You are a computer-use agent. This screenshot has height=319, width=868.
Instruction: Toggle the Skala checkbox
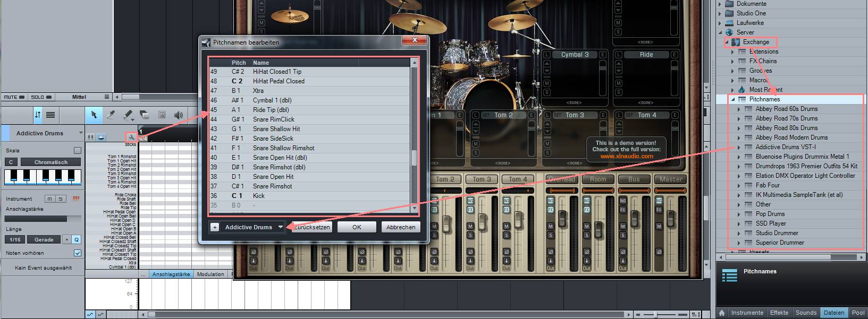coord(78,151)
